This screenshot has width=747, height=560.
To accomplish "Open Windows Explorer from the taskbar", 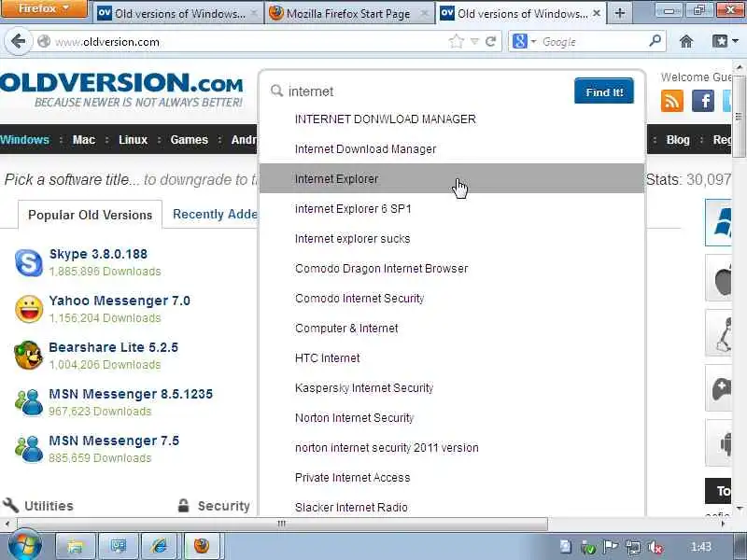I will coord(76,546).
